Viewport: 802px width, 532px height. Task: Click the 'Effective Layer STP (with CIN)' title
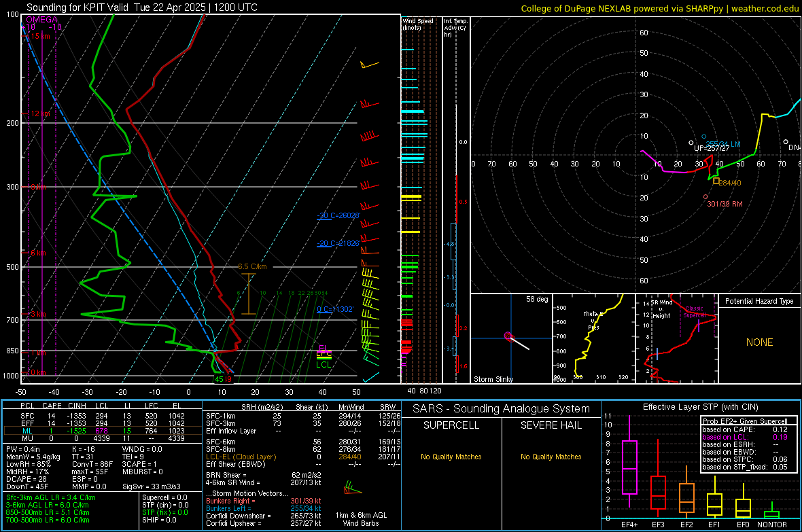[700, 407]
